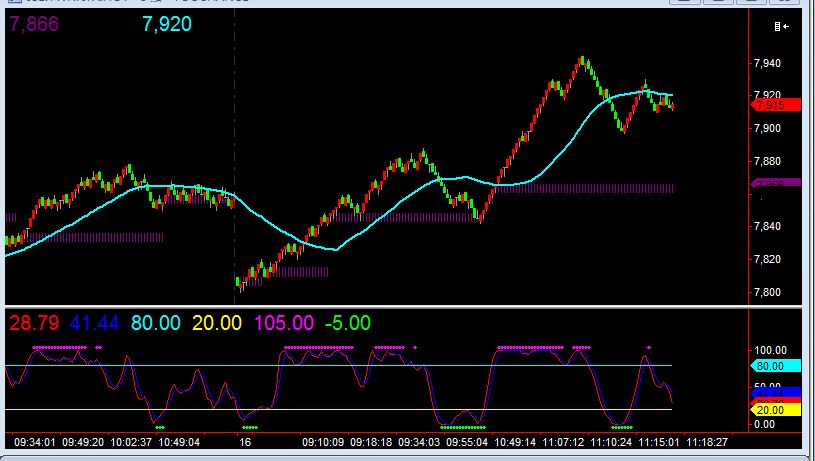Click the 09:10:09 time axis label
Viewport: 815px width, 461px height.
323,442
